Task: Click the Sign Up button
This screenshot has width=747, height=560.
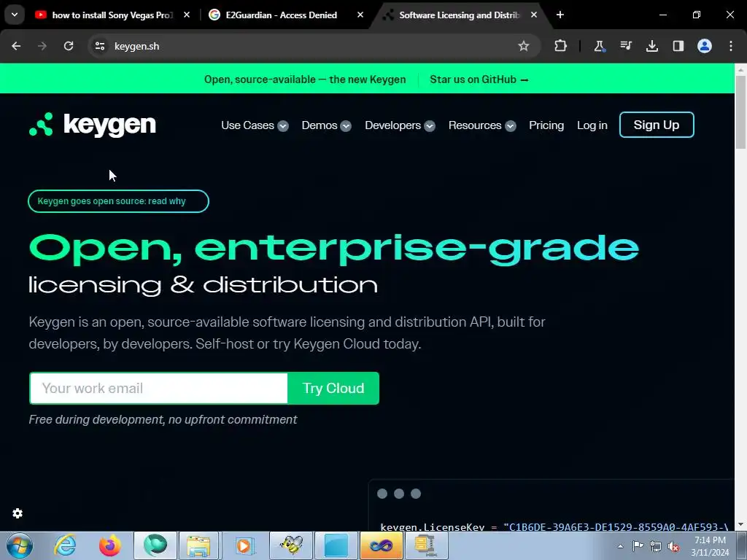Action: (x=657, y=125)
